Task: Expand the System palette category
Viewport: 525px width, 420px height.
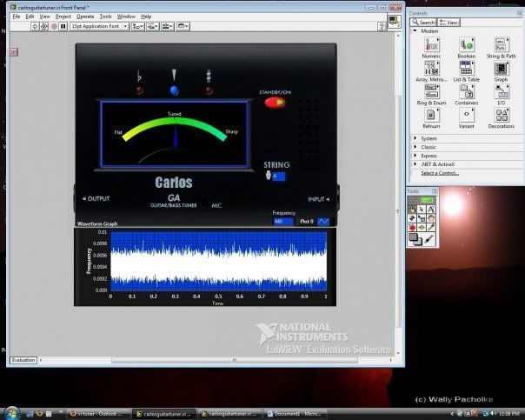Action: click(415, 138)
